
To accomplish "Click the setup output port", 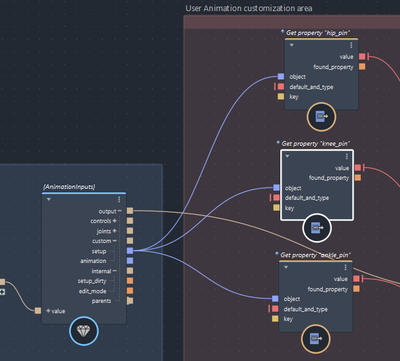I will click(130, 251).
